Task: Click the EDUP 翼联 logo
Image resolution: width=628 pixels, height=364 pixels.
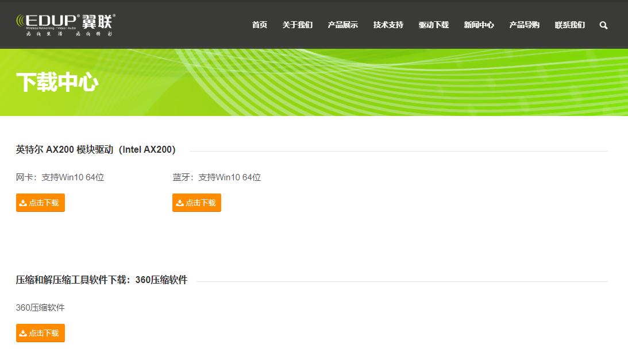Action: pyautogui.click(x=66, y=25)
